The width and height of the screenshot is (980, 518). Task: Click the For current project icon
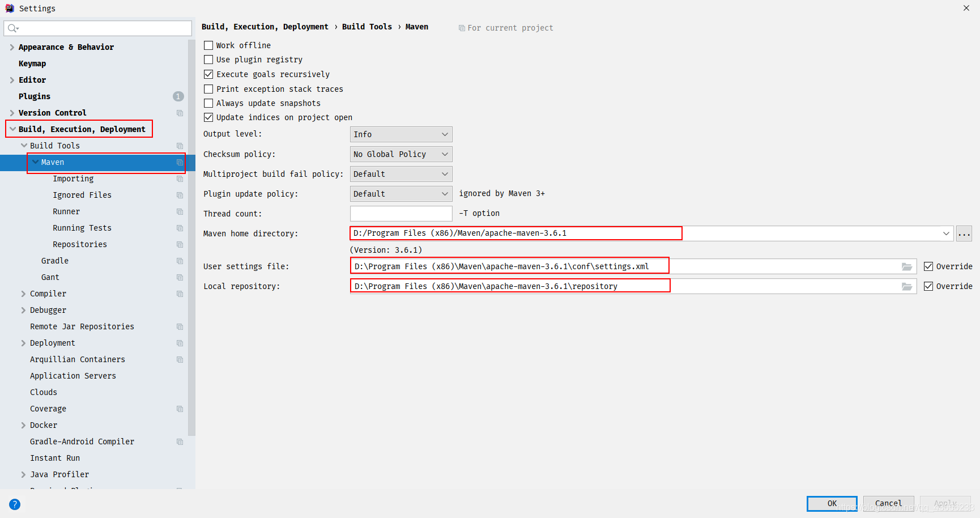(462, 28)
